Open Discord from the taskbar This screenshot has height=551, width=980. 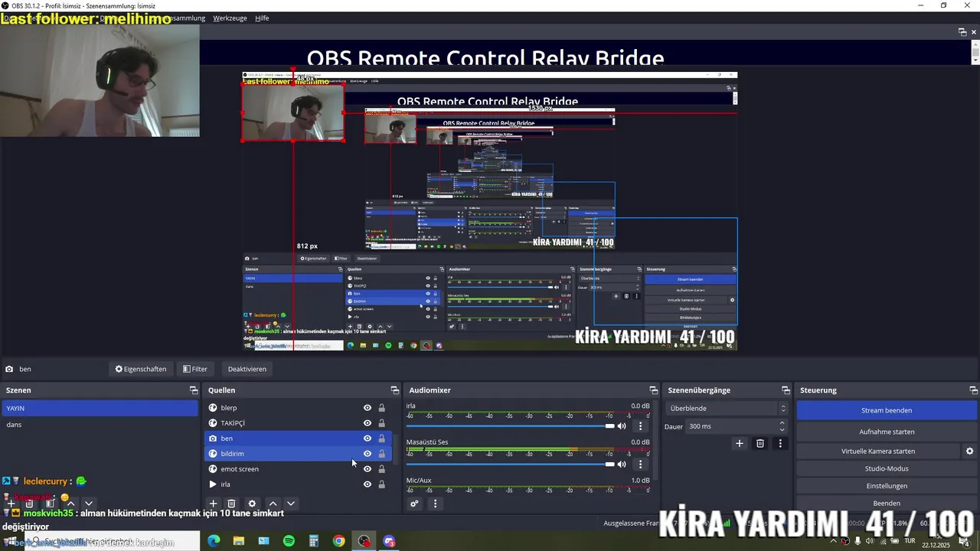click(x=389, y=541)
